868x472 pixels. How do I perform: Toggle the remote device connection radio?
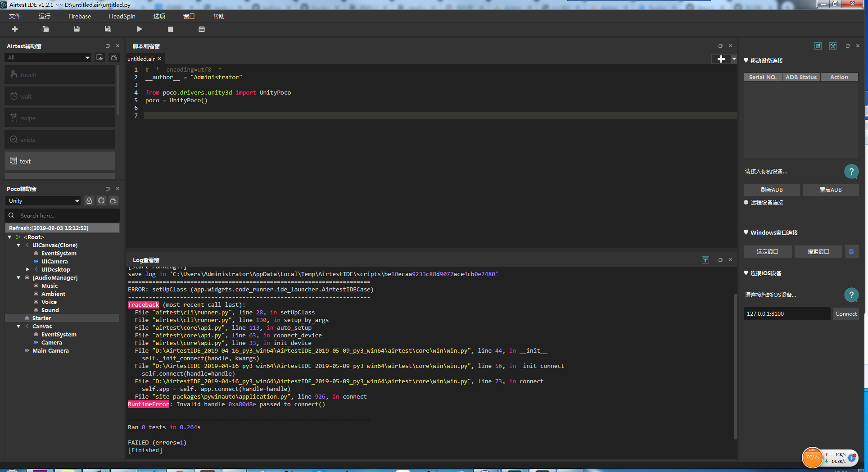746,202
